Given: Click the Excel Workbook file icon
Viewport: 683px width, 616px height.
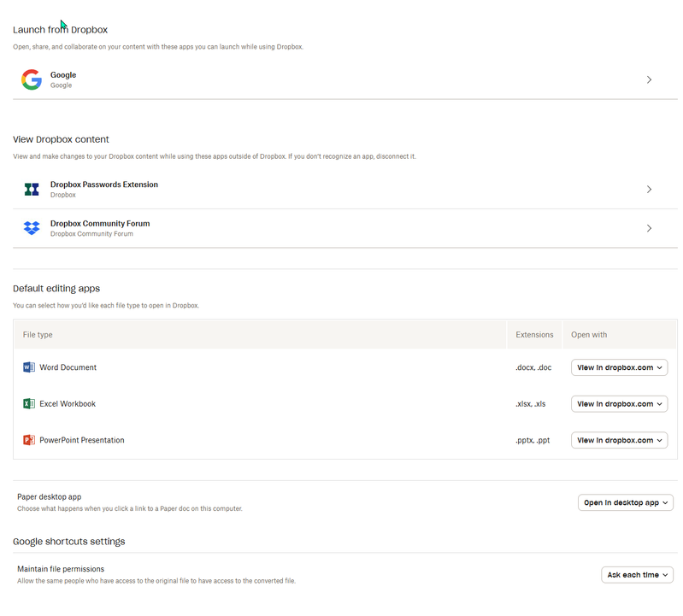Looking at the screenshot, I should click(29, 404).
